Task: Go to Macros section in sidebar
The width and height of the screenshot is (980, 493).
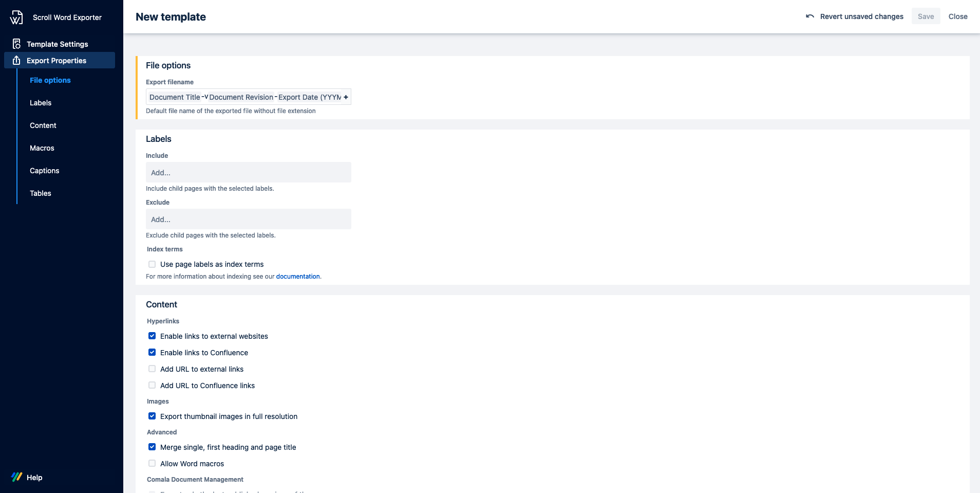Action: (42, 148)
